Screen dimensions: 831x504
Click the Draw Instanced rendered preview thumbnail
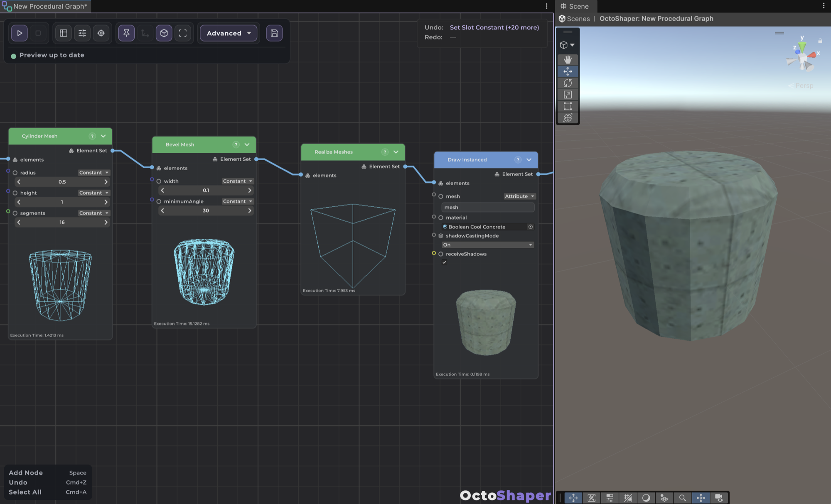coord(486,322)
